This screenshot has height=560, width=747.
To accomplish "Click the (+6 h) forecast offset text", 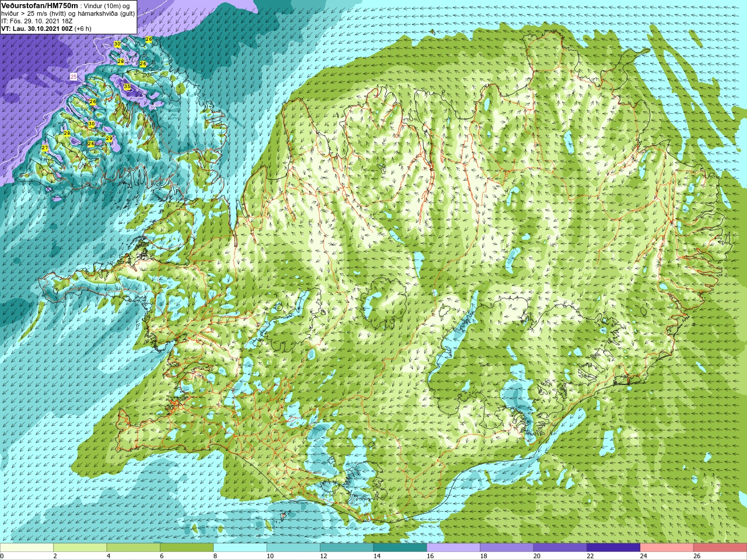I will [83, 29].
